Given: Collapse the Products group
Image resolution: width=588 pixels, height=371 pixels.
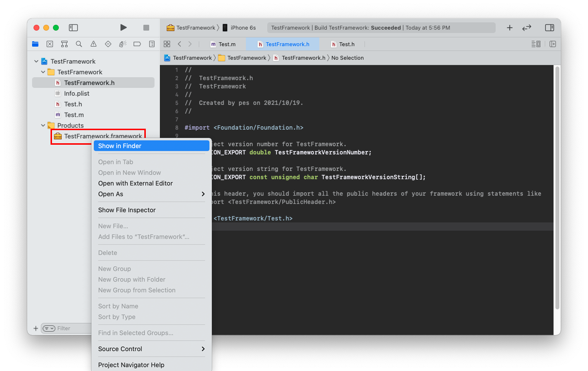Looking at the screenshot, I should pyautogui.click(x=43, y=126).
